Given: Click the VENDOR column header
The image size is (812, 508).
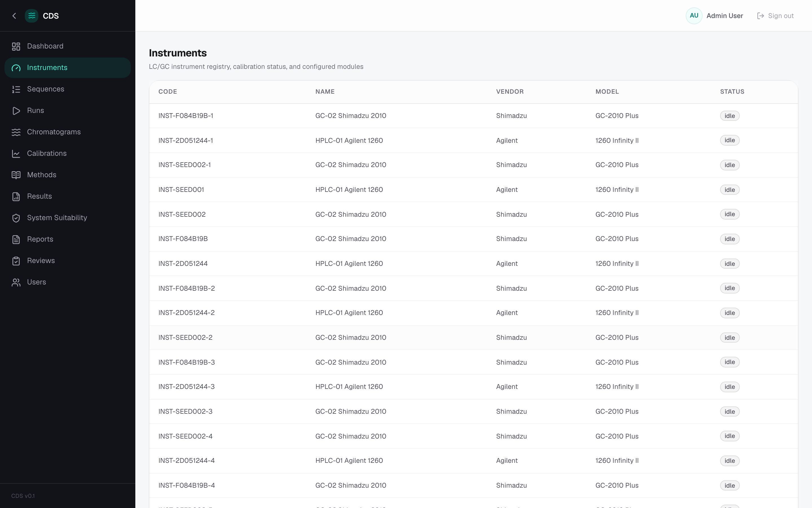Looking at the screenshot, I should (510, 92).
